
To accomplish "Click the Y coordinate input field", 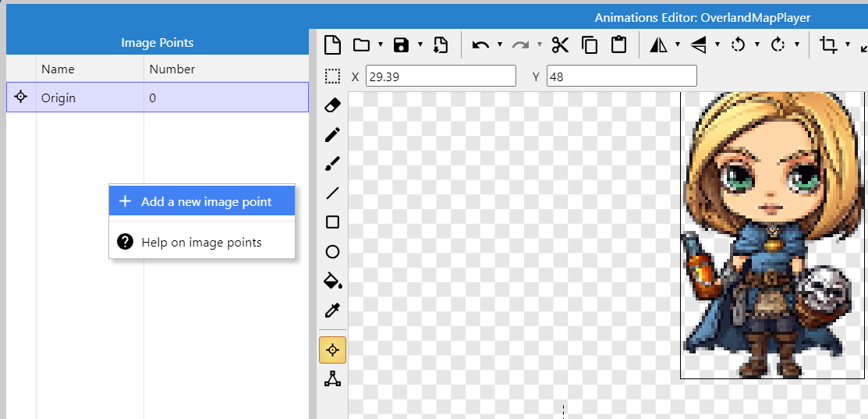I will point(622,76).
